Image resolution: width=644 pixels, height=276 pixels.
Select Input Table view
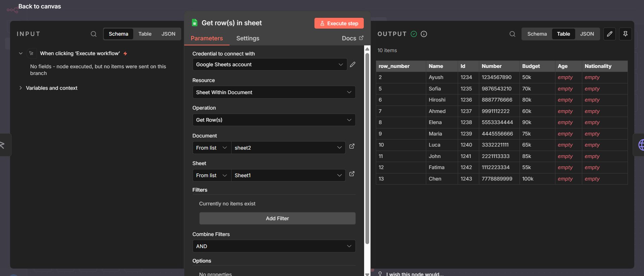pyautogui.click(x=145, y=34)
